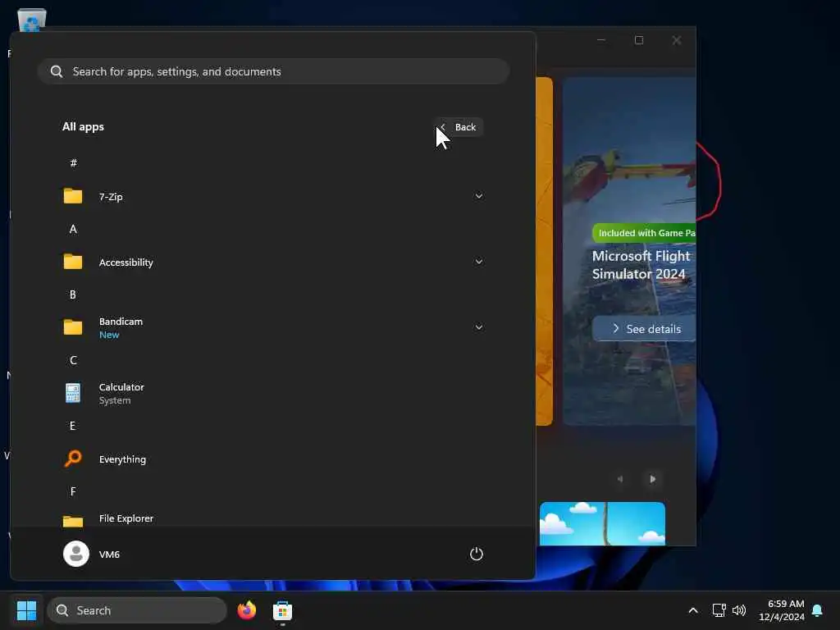This screenshot has width=840, height=630.
Task: Click the letter C section header
Action: 73,361
